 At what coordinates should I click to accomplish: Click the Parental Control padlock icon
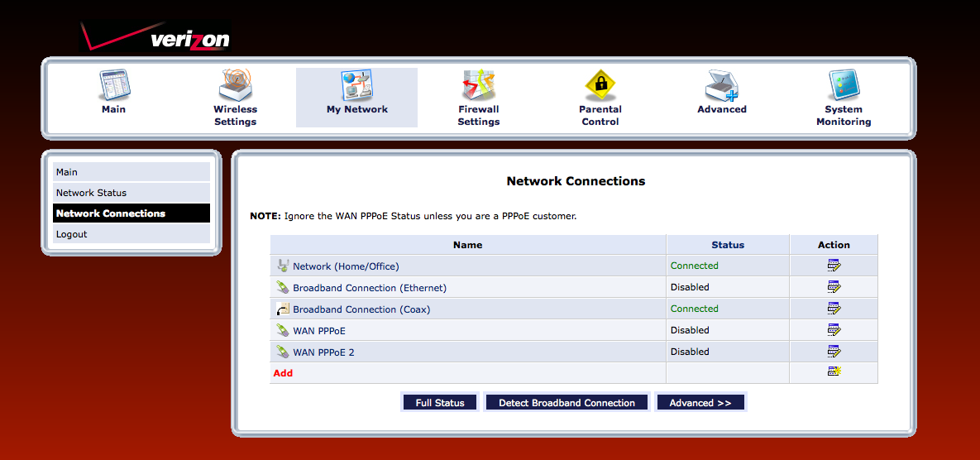pyautogui.click(x=600, y=85)
